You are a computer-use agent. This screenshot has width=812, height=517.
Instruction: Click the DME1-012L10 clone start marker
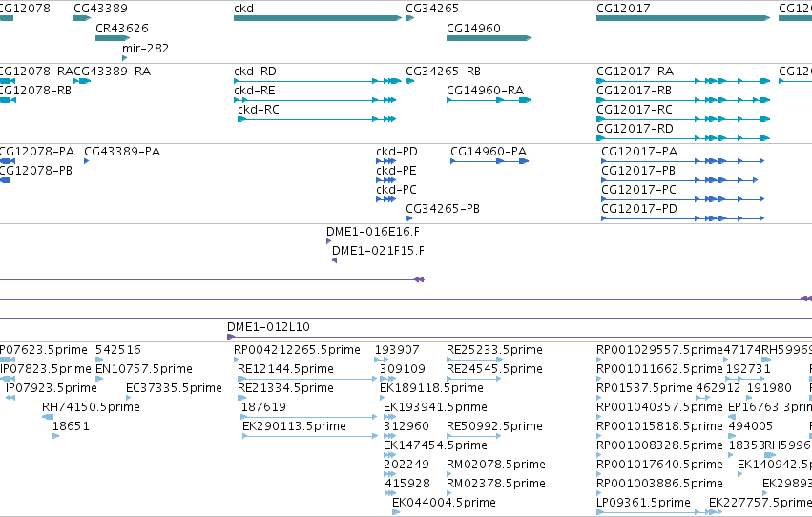coord(231,337)
